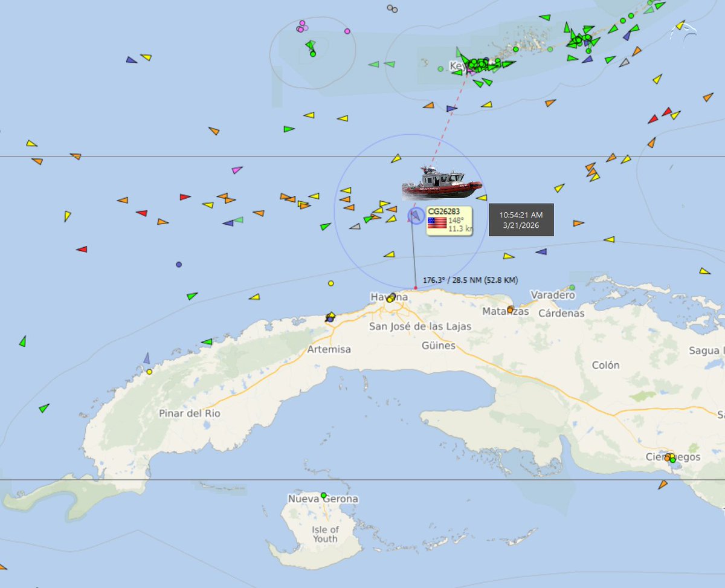Image resolution: width=725 pixels, height=588 pixels.
Task: Open the Coast Guard boat photo
Action: point(442,182)
